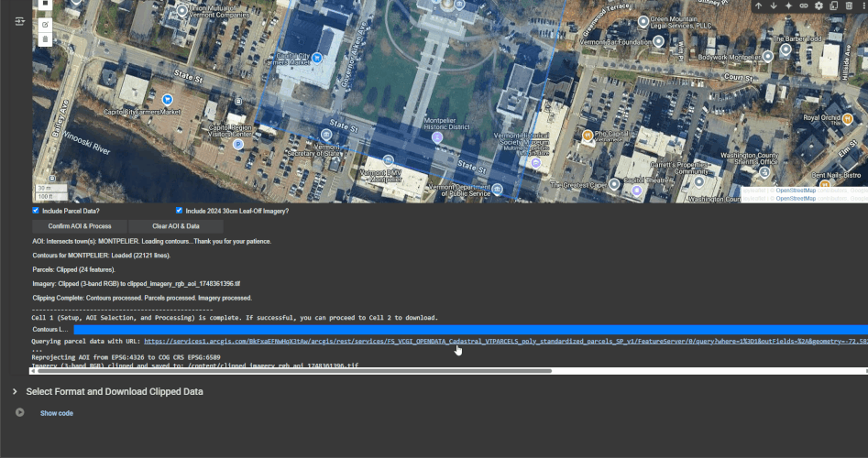The image size is (868, 458).
Task: Click 'Reprojecting AOI from EPSG:4326' log line
Action: coord(126,357)
